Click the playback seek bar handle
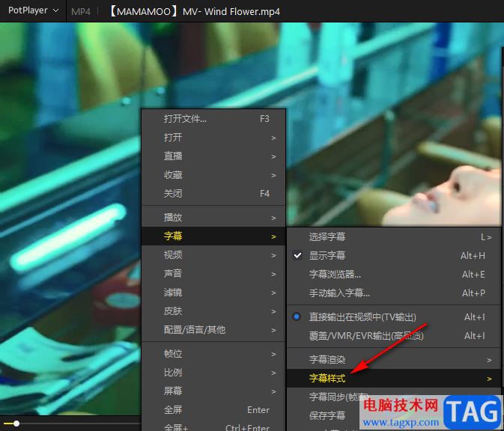This screenshot has height=431, width=504. (16, 424)
